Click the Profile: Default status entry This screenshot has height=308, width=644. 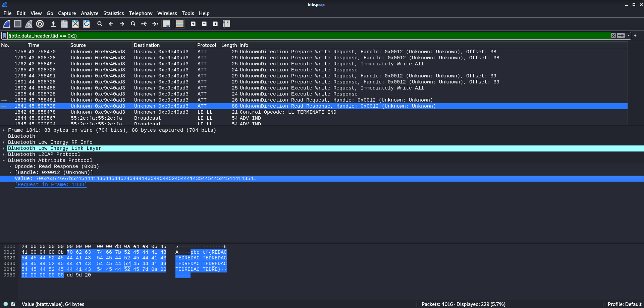[x=624, y=304]
